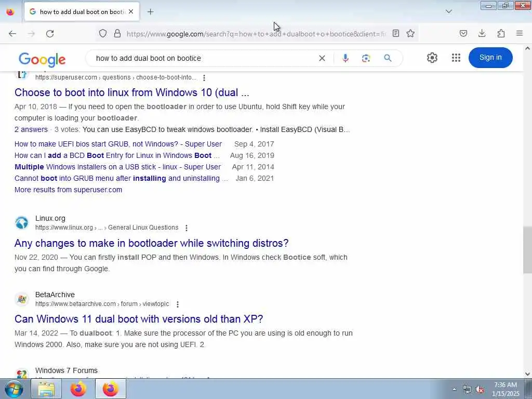
Task: Open more options for Linux.org result
Action: point(187,228)
